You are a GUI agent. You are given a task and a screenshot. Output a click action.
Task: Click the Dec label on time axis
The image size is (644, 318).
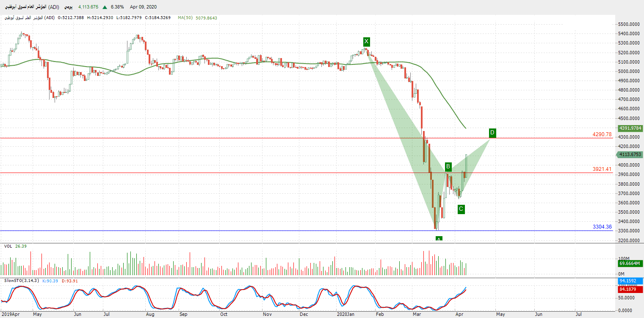click(x=304, y=315)
